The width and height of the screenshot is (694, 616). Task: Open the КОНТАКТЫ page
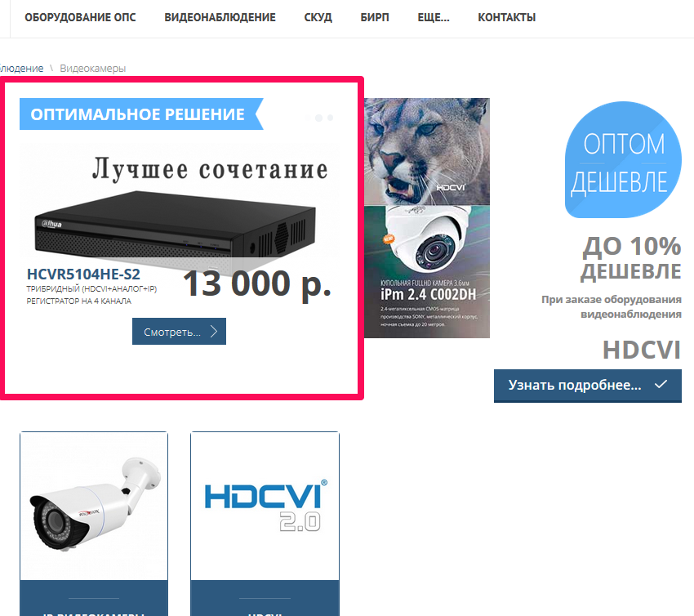(x=506, y=17)
